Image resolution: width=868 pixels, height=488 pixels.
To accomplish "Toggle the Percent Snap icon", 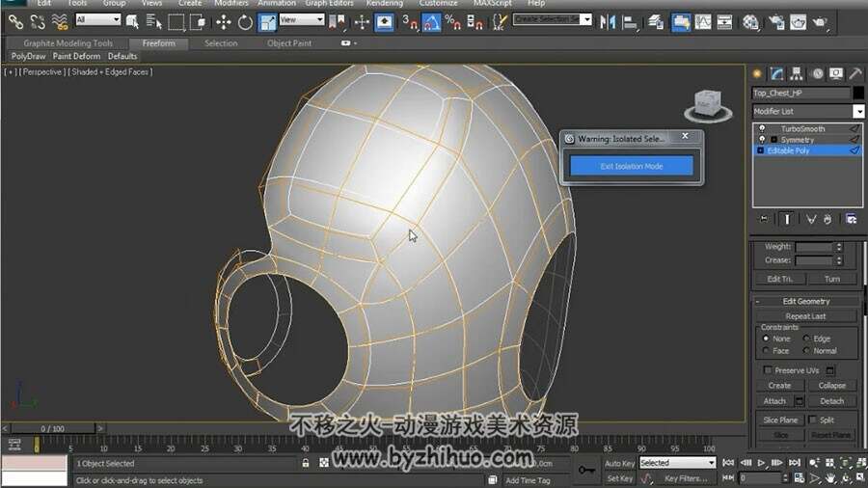I will tap(453, 21).
